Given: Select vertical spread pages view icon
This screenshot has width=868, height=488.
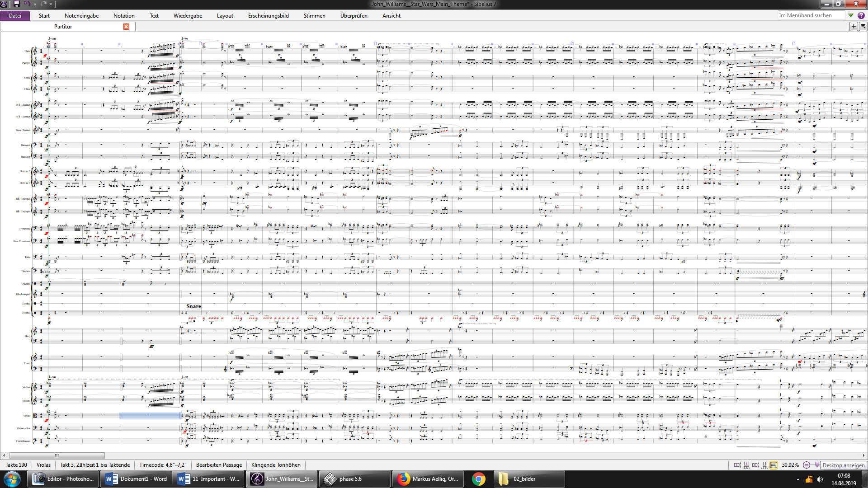Looking at the screenshot, I should click(x=747, y=465).
